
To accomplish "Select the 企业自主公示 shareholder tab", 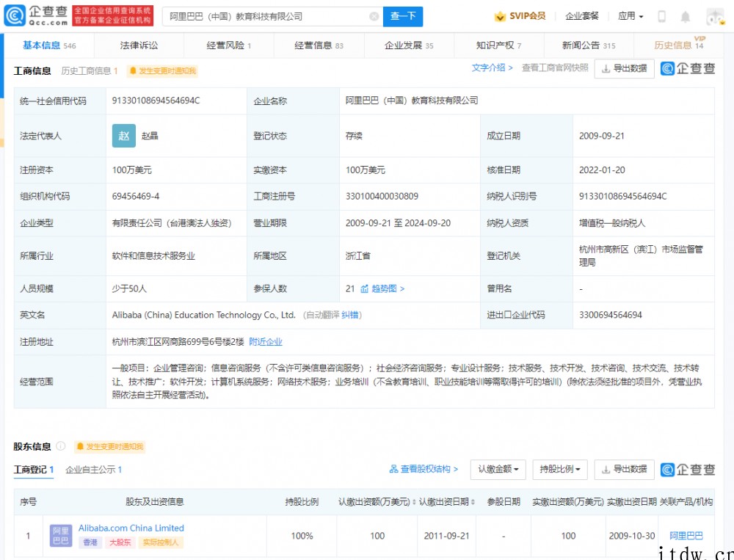I will point(94,469).
